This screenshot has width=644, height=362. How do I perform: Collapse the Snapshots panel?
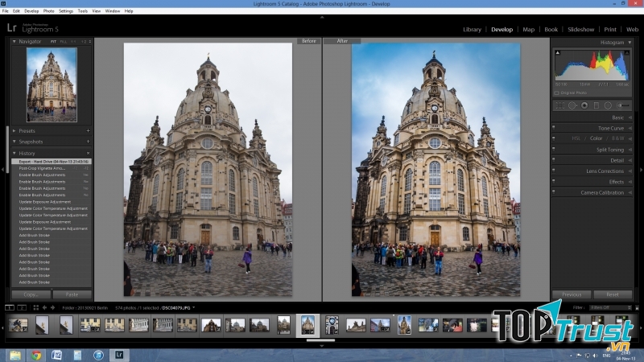(x=14, y=142)
